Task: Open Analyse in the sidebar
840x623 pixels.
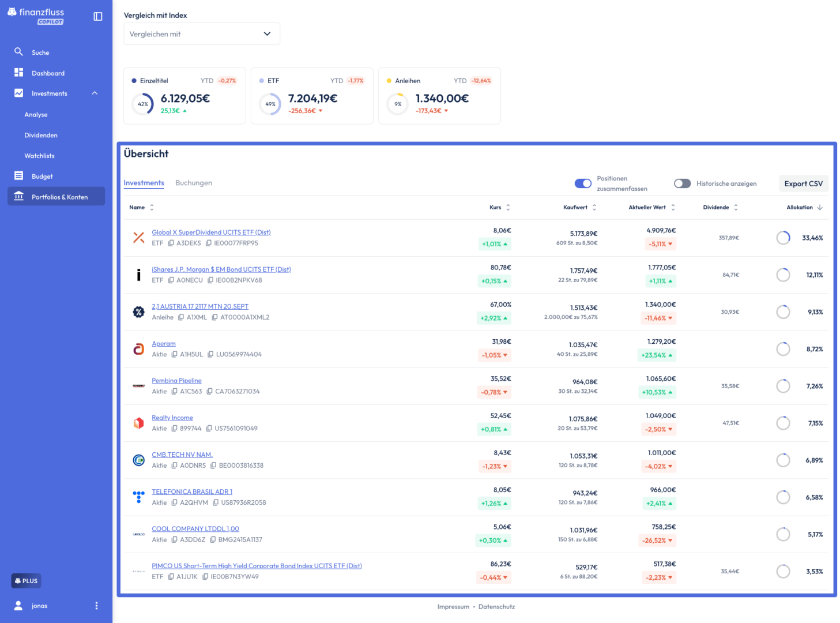Action: click(x=36, y=114)
